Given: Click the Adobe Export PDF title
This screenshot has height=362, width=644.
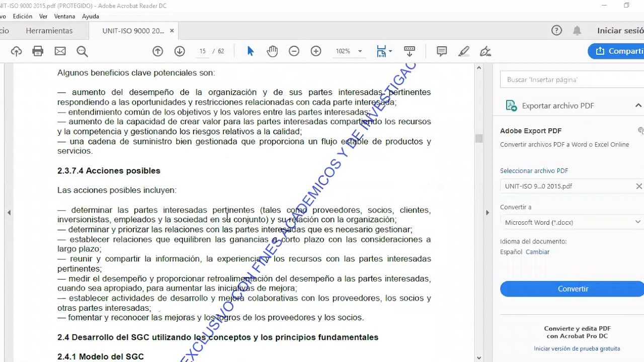Looking at the screenshot, I should (531, 131).
